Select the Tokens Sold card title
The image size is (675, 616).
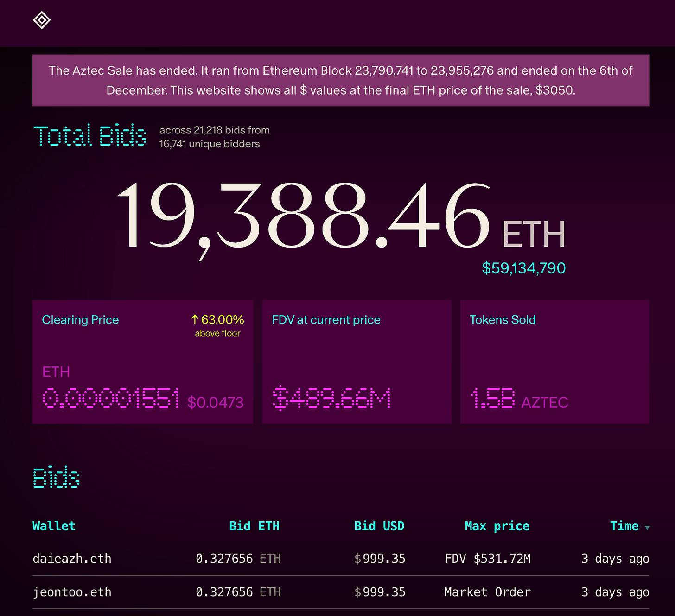point(503,320)
